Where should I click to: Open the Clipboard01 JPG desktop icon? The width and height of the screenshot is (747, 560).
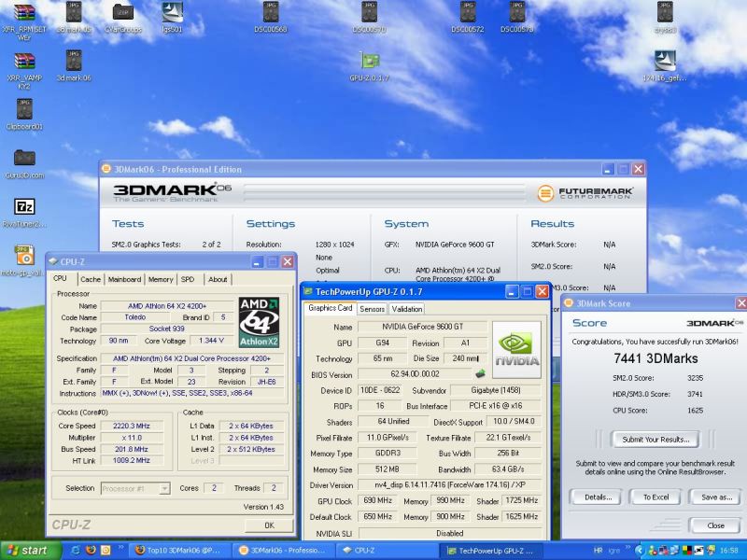pyautogui.click(x=24, y=109)
